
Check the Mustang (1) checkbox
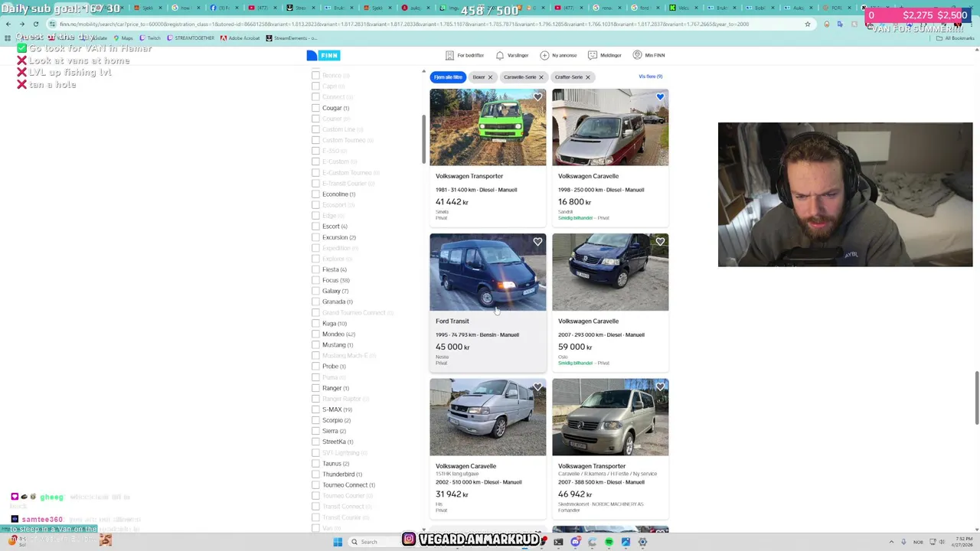[x=315, y=345]
